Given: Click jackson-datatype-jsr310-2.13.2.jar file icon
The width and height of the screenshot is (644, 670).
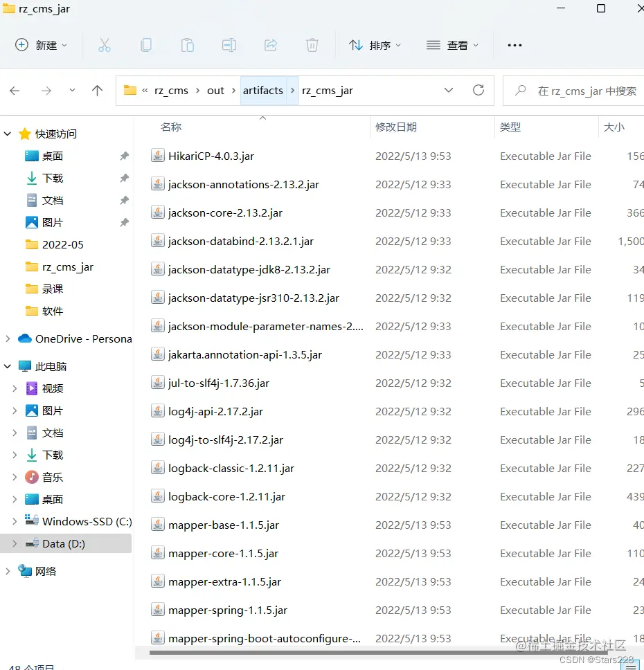Looking at the screenshot, I should click(158, 298).
